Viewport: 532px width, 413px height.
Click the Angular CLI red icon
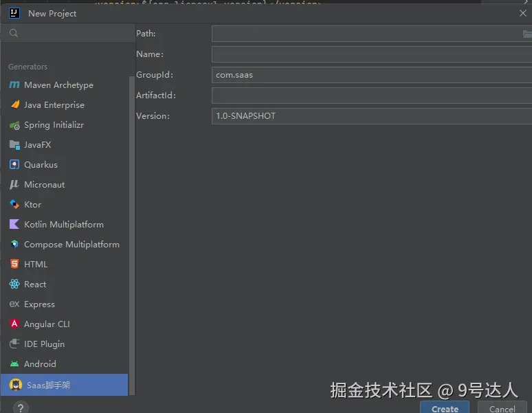(x=14, y=324)
